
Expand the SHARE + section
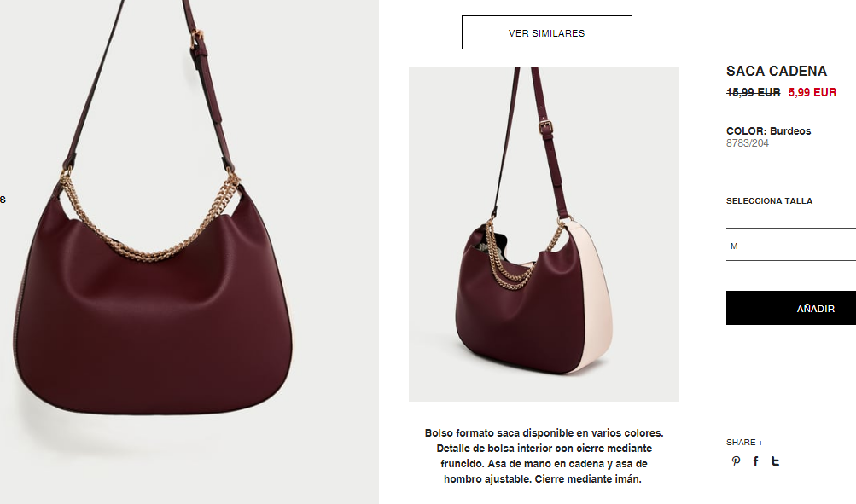click(745, 443)
